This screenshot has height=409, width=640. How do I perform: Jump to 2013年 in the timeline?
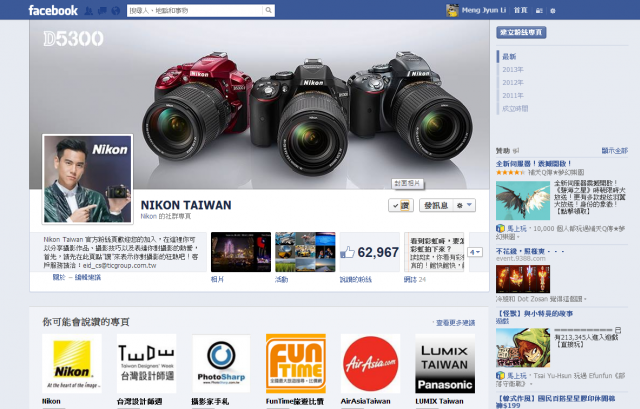pyautogui.click(x=513, y=69)
